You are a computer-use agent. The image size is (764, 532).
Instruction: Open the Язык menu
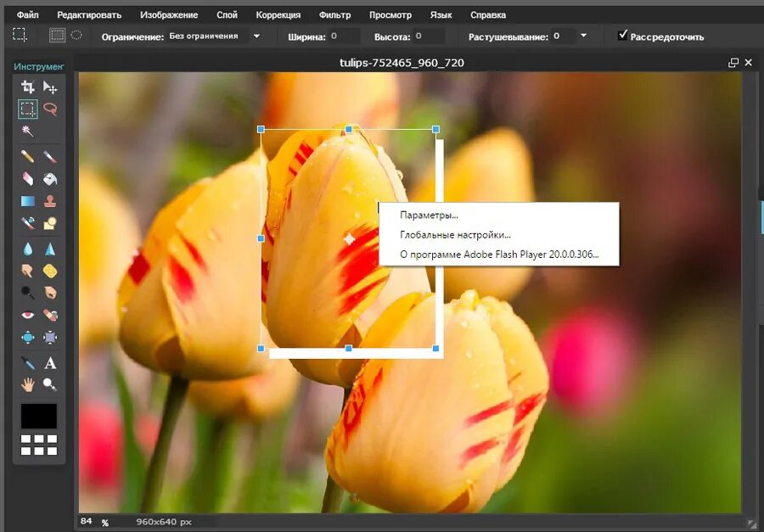pyautogui.click(x=441, y=14)
